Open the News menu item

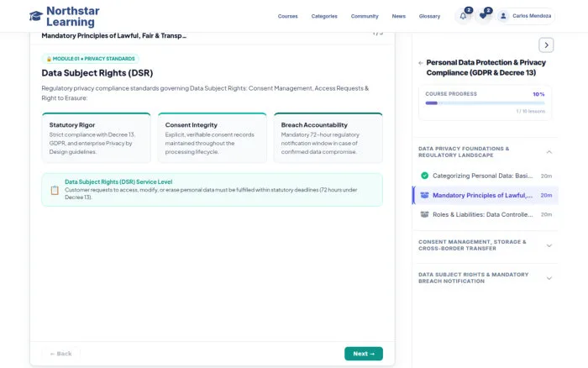coord(399,16)
